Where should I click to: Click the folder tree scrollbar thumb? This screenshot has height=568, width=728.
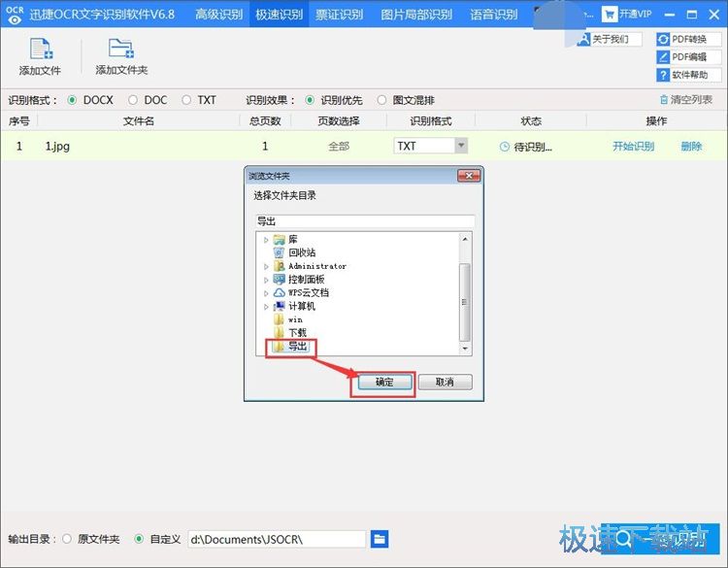pyautogui.click(x=465, y=302)
